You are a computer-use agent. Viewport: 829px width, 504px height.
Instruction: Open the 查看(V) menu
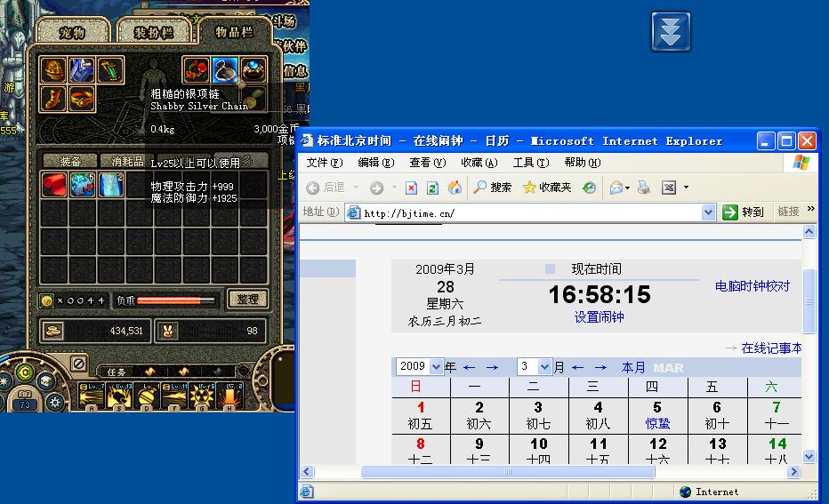pos(428,163)
